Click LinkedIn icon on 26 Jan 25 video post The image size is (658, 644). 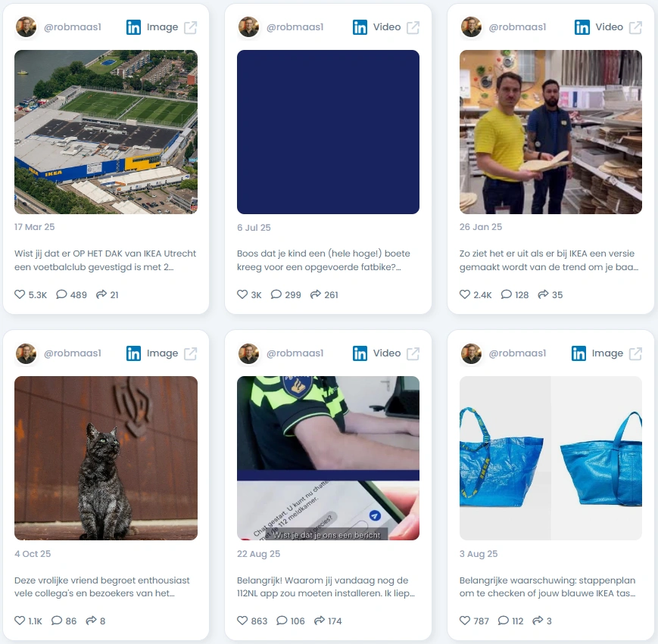pos(582,27)
